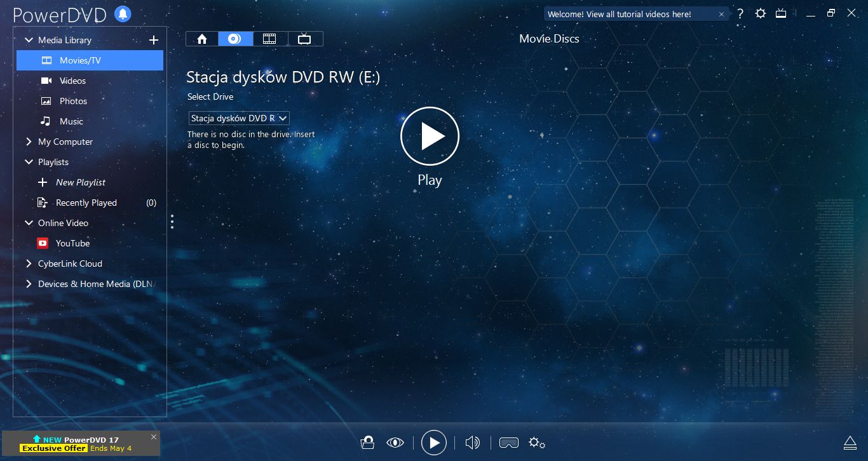The height and width of the screenshot is (461, 868).
Task: Close the tutorial videos welcome tooltip
Action: (721, 14)
